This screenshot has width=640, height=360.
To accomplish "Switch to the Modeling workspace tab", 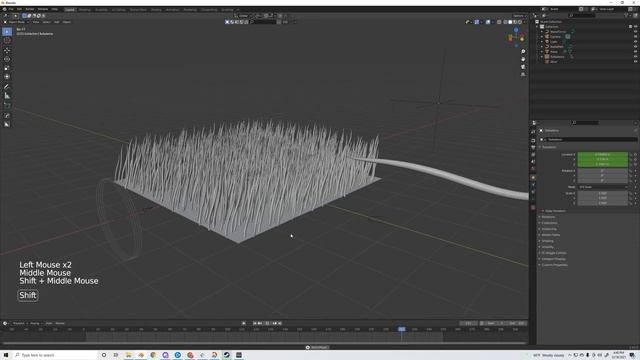I will (84, 9).
